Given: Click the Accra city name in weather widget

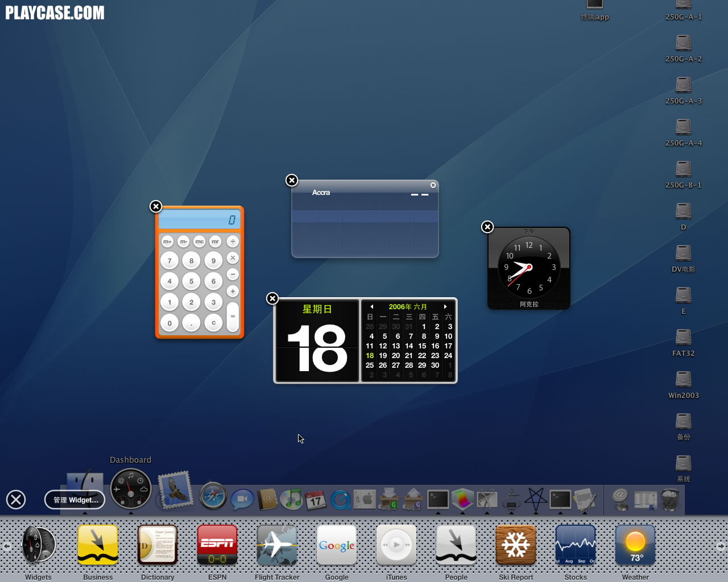Looking at the screenshot, I should 321,193.
